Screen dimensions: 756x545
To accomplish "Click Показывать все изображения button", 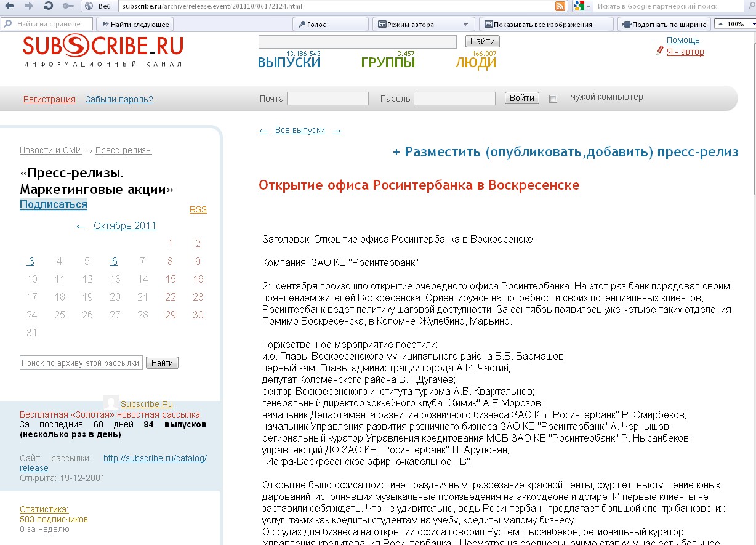I will [546, 24].
